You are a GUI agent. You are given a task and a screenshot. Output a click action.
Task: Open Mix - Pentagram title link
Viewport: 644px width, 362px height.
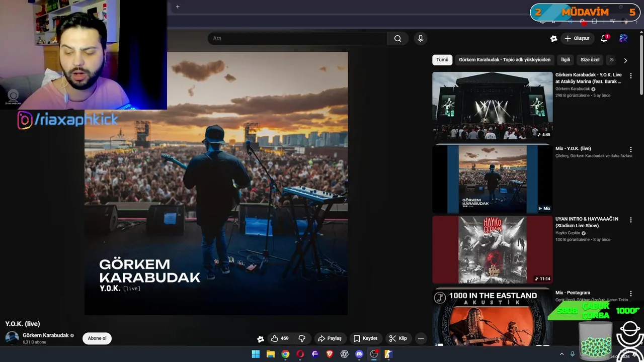(x=573, y=293)
